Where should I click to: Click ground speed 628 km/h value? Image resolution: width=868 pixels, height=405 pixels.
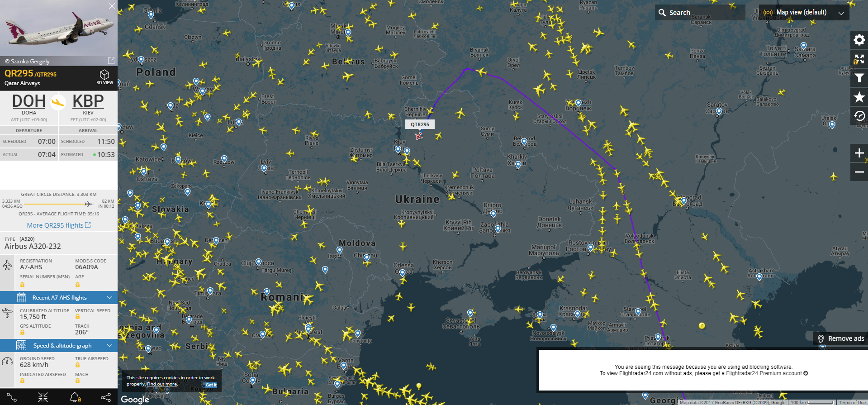(x=34, y=365)
